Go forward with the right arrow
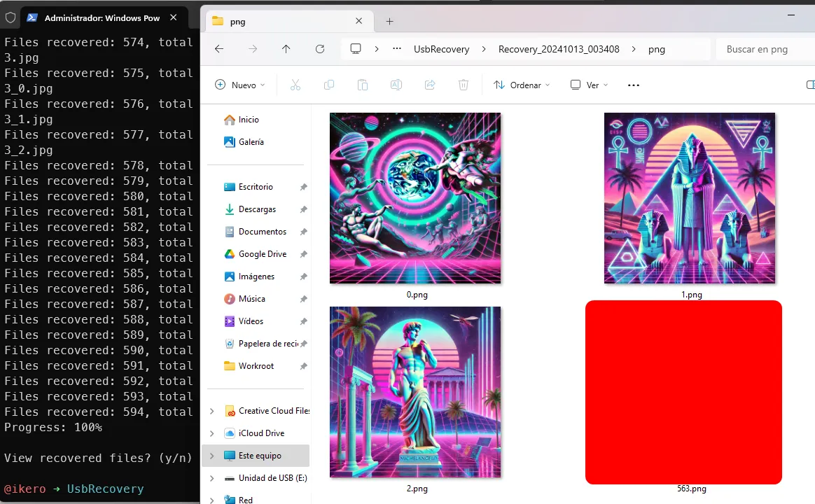This screenshot has height=504, width=815. pyautogui.click(x=253, y=49)
